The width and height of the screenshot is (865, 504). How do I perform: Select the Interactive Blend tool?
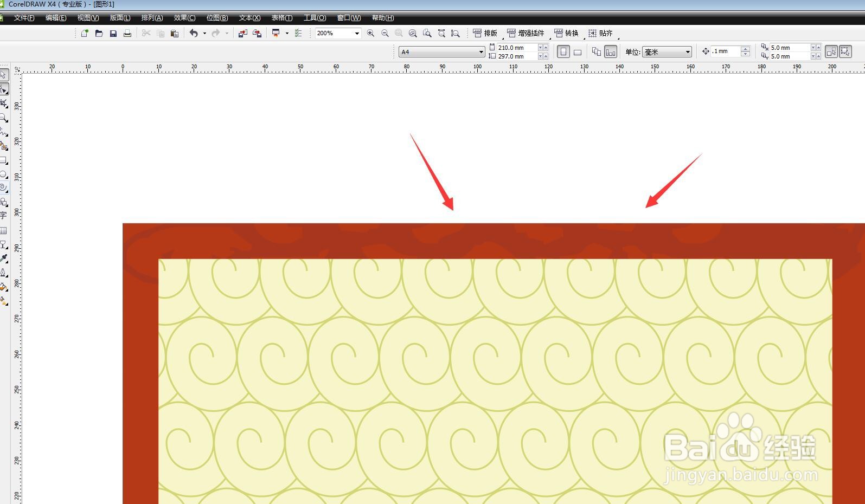(x=4, y=244)
